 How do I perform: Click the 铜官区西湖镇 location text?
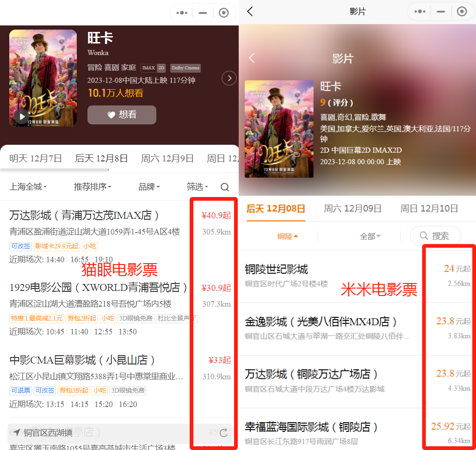point(48,433)
